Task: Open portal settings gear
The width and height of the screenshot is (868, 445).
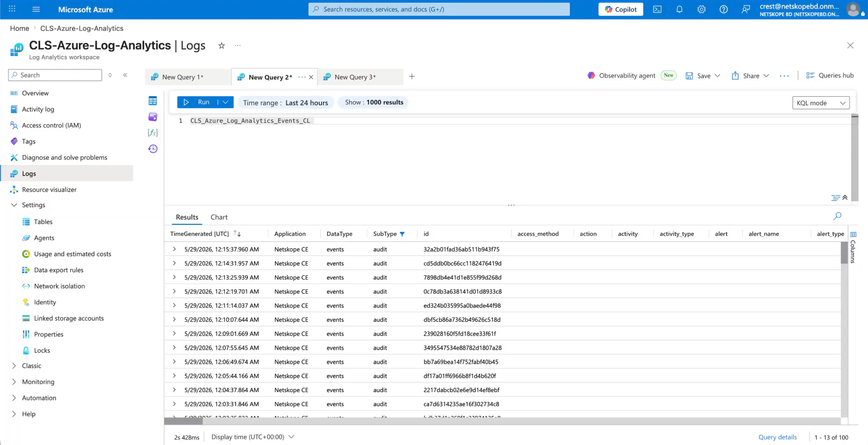Action: point(702,9)
